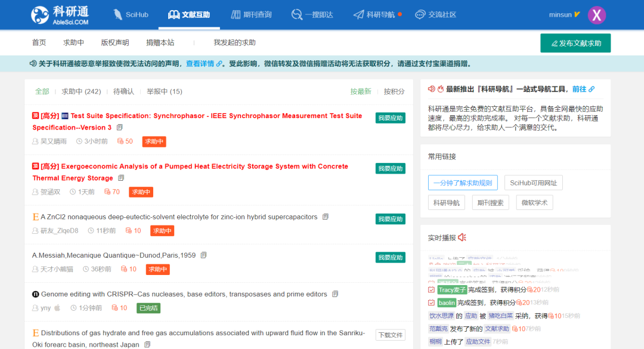Image resolution: width=644 pixels, height=349 pixels.
Task: Click the 科研导航 common link button
Action: pyautogui.click(x=447, y=202)
